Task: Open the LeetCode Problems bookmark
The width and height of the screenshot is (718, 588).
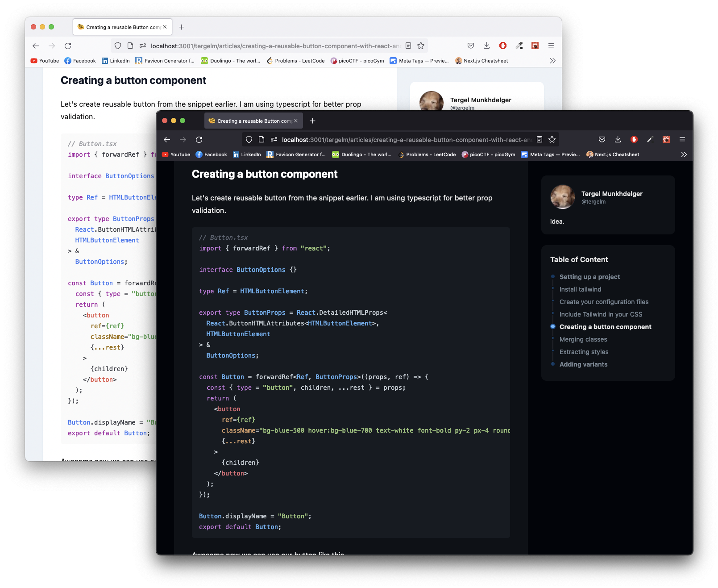Action: (427, 154)
